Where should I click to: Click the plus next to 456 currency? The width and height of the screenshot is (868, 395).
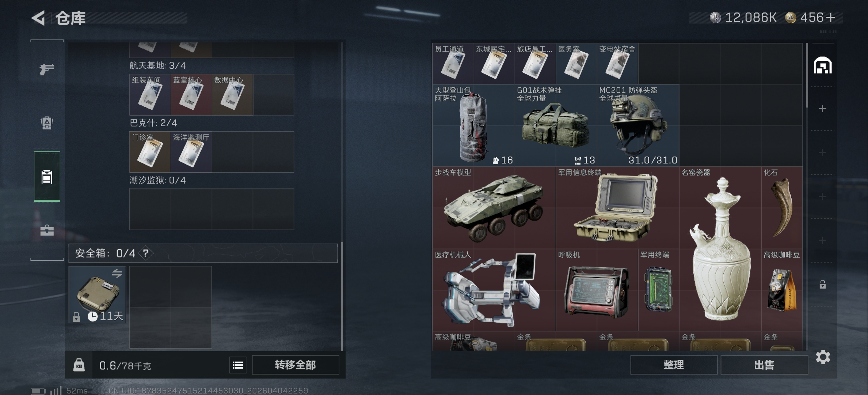point(830,18)
